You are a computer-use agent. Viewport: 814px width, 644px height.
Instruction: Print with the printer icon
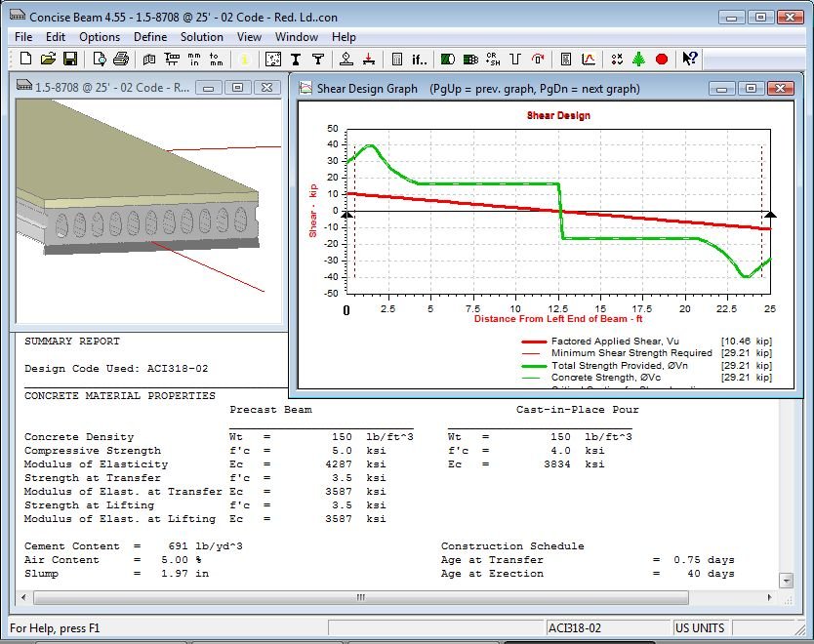(121, 59)
